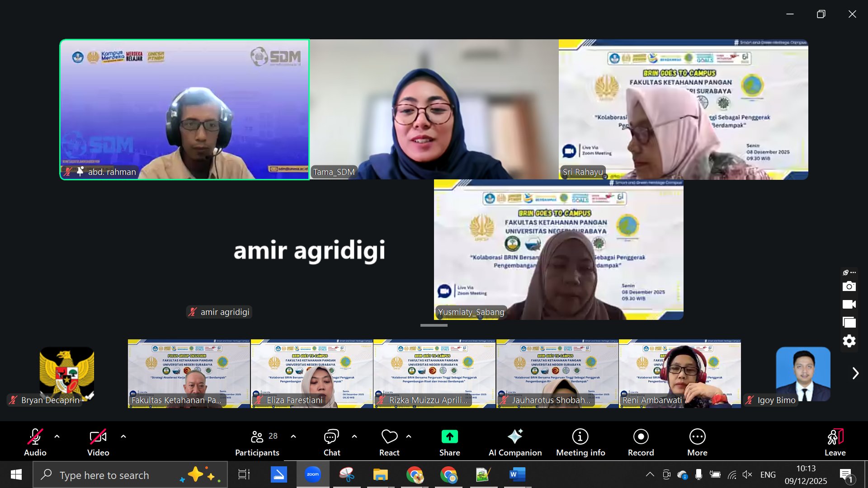Select Reni Ambarwati video thumbnail
The width and height of the screenshot is (868, 488).
679,373
